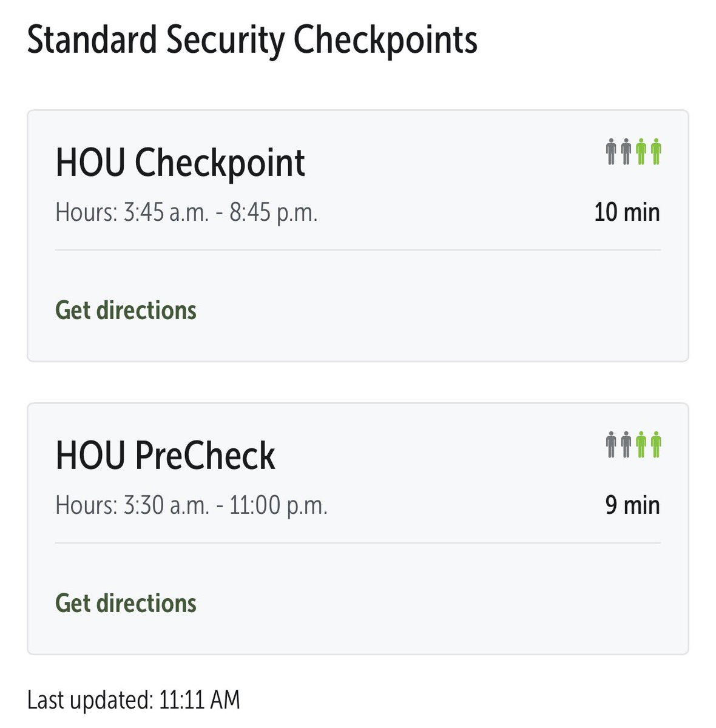Open Get directions for HOU PreCheck
This screenshot has width=716, height=728.
[126, 603]
